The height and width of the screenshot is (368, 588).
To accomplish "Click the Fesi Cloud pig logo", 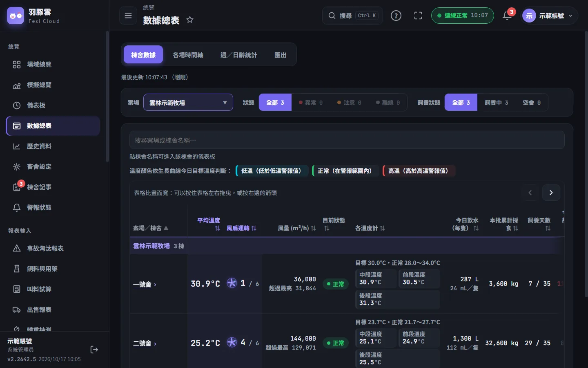I will click(16, 16).
